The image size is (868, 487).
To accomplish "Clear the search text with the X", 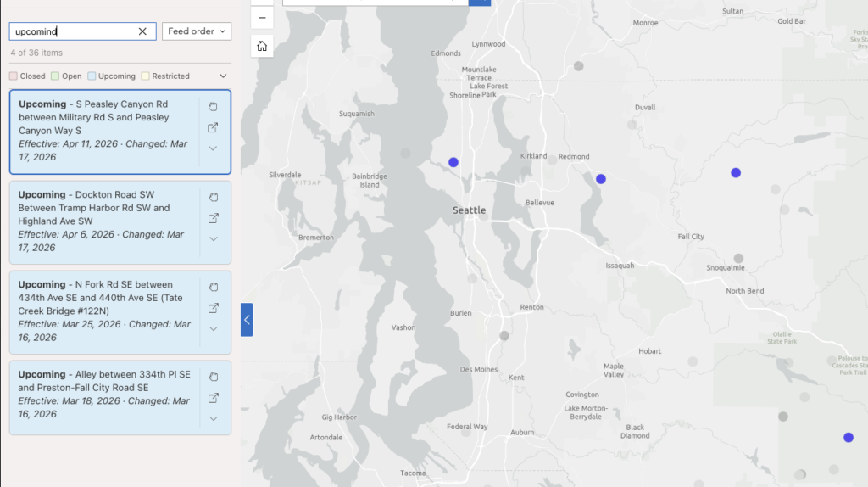I will point(142,31).
